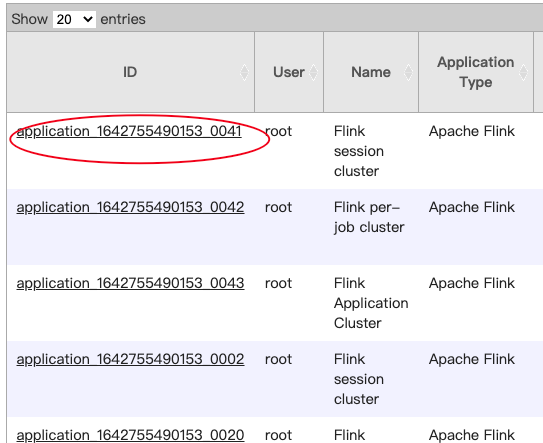Screen dimensions: 543x443
Task: Click the User column header label
Action: click(x=289, y=72)
